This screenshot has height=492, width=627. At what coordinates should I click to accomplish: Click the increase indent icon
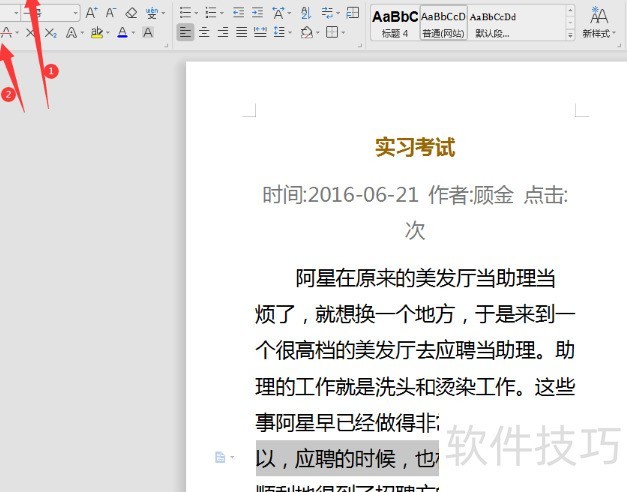[x=257, y=13]
